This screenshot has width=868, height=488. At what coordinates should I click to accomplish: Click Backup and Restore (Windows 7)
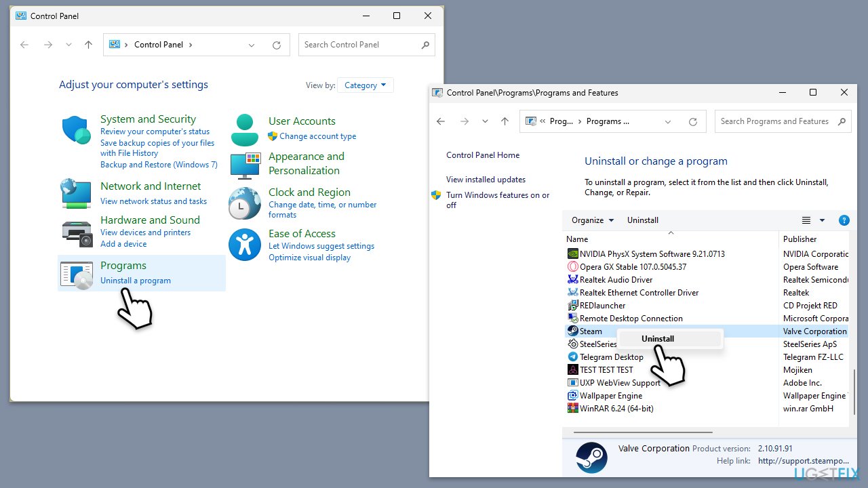[159, 165]
